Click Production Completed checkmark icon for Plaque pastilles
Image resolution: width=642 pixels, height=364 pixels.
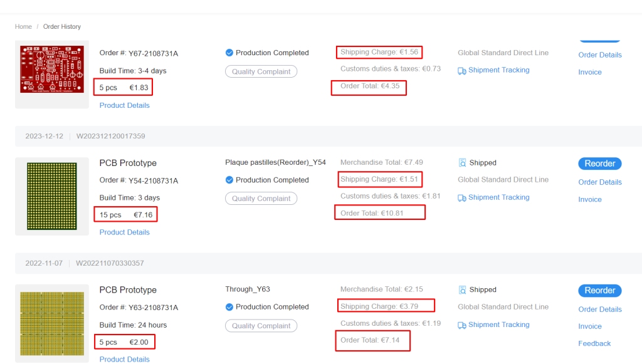[x=229, y=180]
